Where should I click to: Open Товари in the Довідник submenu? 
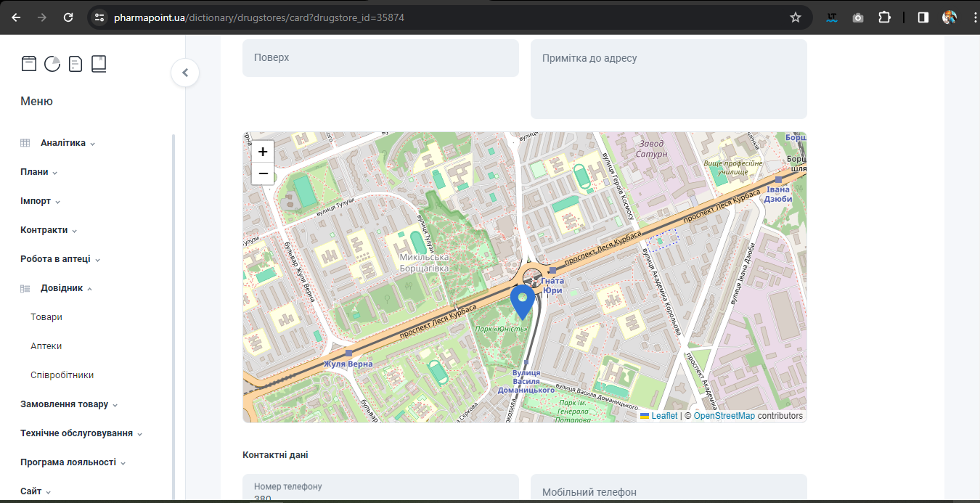coord(46,317)
